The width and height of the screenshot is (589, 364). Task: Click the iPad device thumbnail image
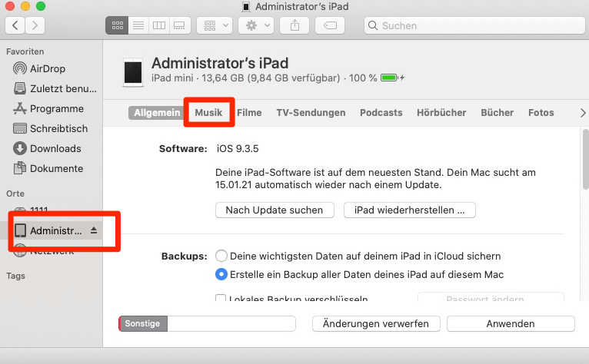pyautogui.click(x=133, y=72)
